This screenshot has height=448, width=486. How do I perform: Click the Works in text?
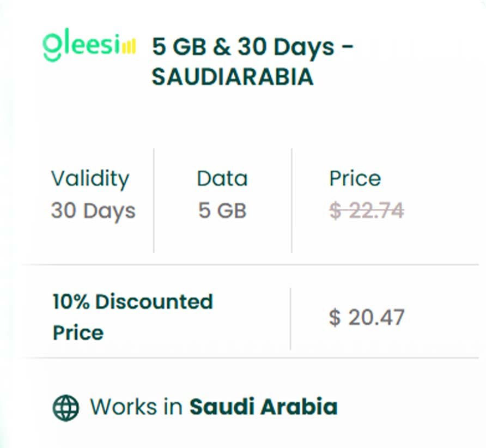click(x=136, y=407)
